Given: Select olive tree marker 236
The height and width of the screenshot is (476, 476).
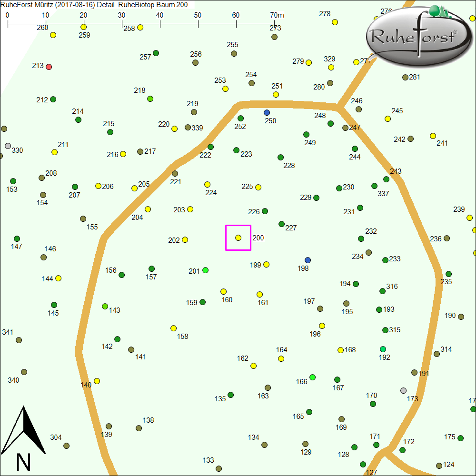Looking at the screenshot, I should [446, 238].
